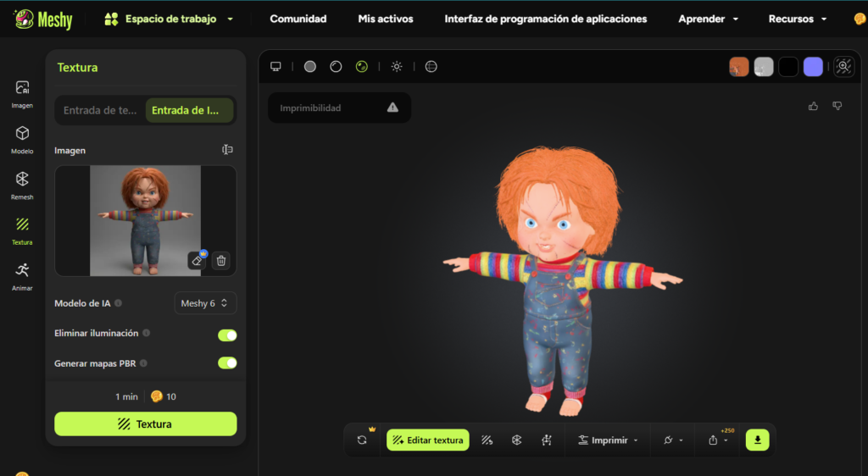Open the Remesh tool in sidebar
868x476 pixels.
[22, 185]
